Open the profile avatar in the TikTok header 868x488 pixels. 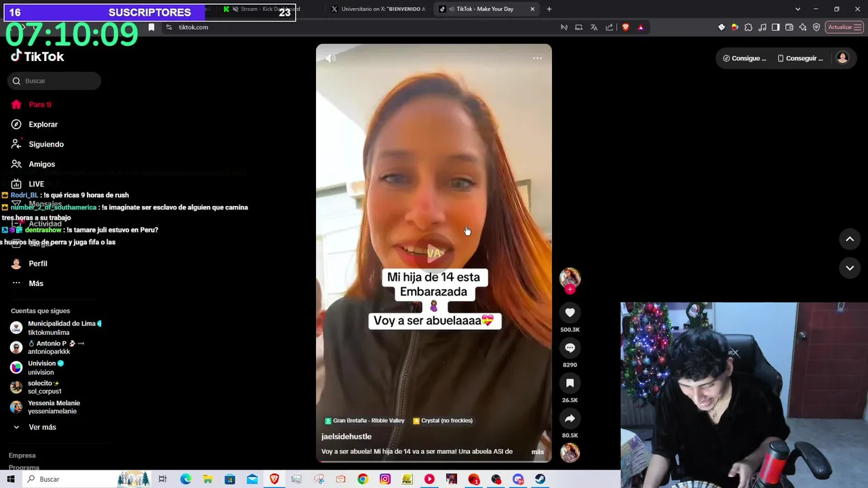[842, 58]
